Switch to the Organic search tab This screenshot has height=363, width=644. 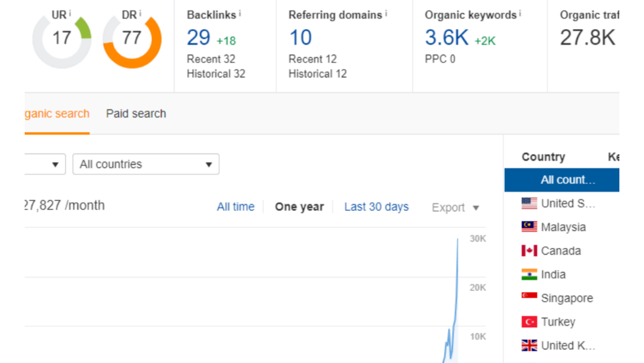point(57,114)
